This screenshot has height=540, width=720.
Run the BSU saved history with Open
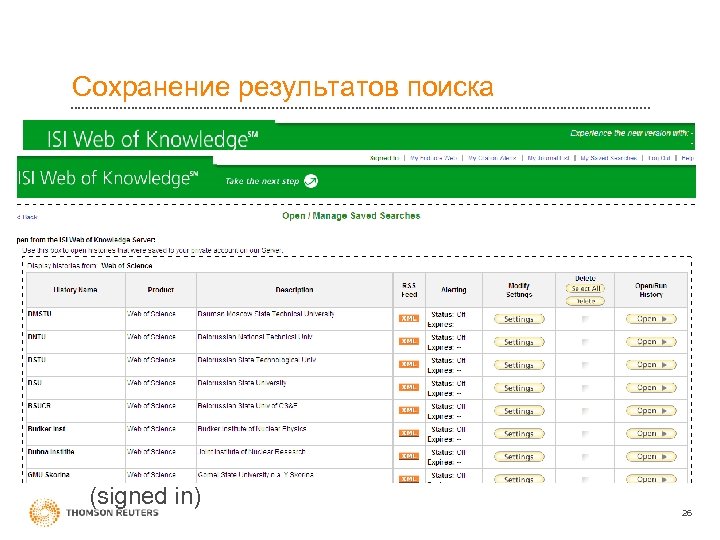(651, 388)
